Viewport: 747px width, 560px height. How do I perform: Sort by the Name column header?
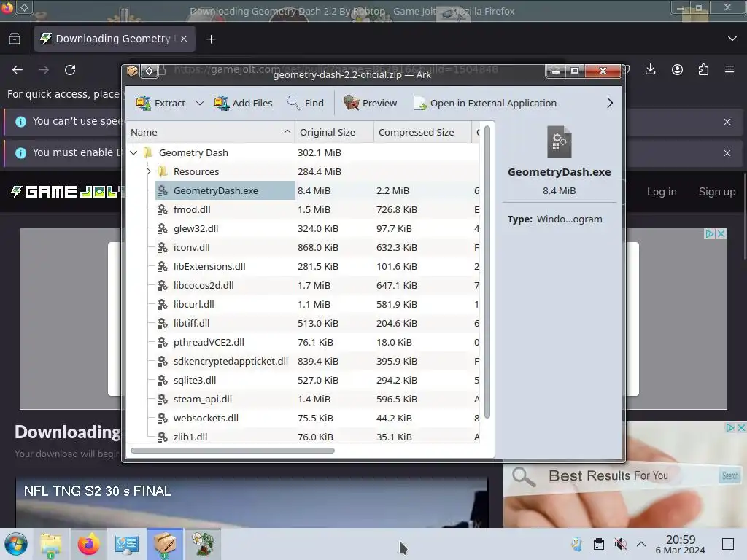(x=211, y=133)
